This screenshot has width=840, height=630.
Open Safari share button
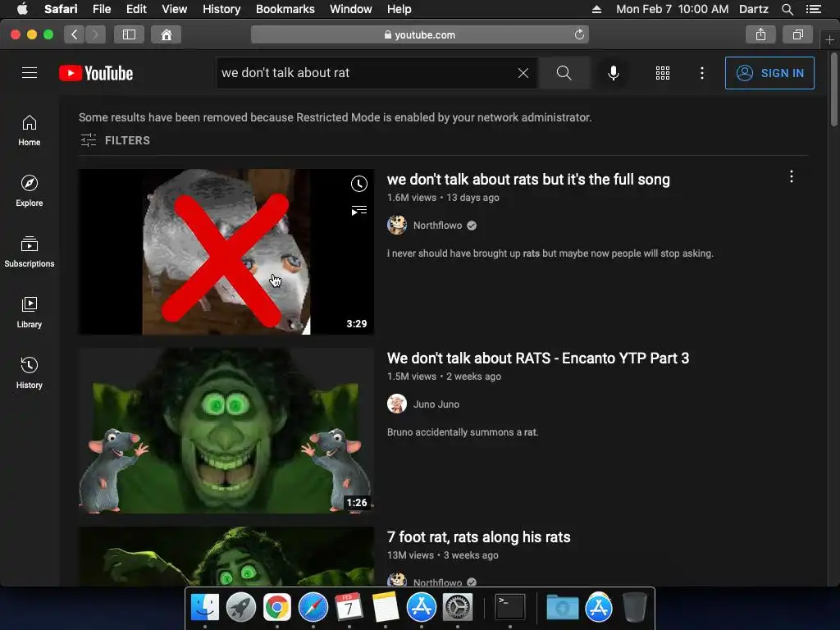coord(760,34)
